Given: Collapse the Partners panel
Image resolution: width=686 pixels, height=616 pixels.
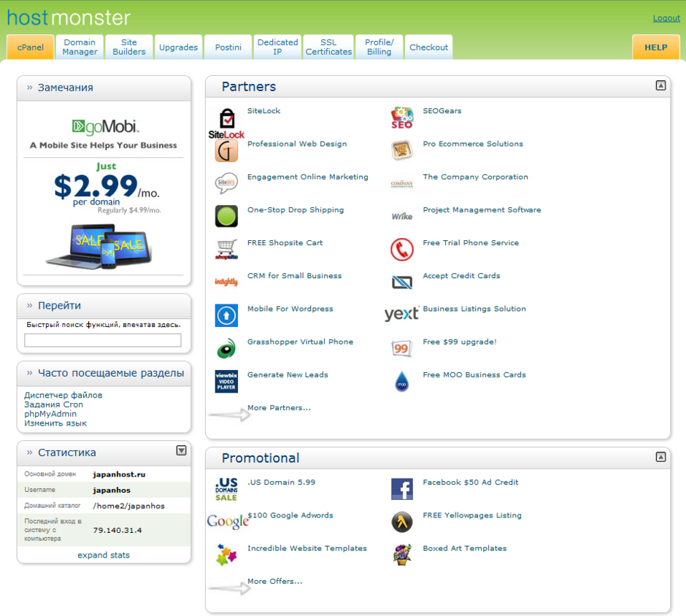Looking at the screenshot, I should (660, 85).
